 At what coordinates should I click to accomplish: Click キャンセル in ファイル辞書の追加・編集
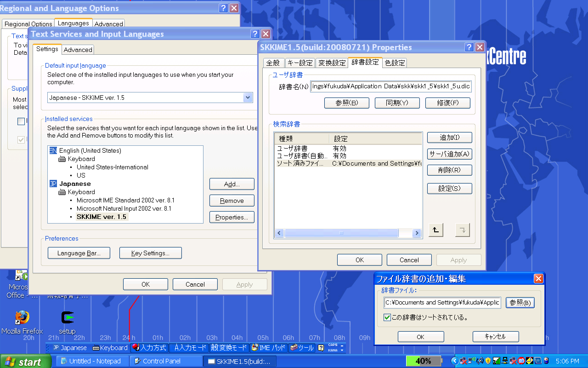496,337
